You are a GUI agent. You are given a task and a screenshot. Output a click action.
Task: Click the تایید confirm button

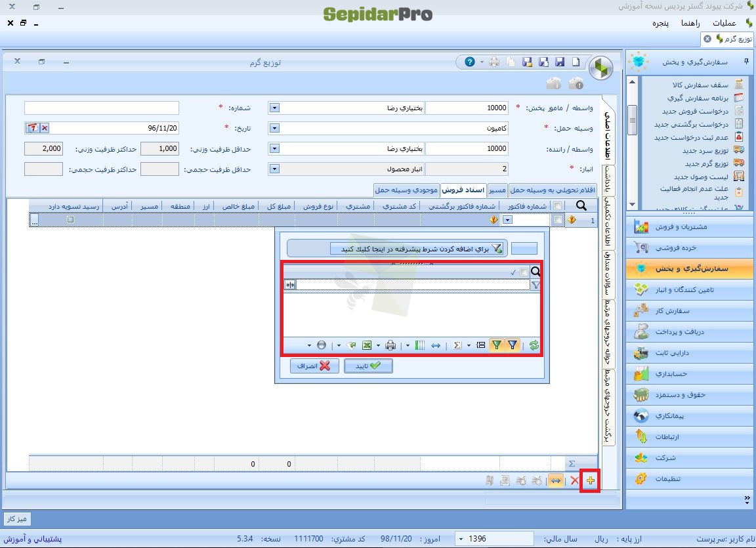coord(368,366)
